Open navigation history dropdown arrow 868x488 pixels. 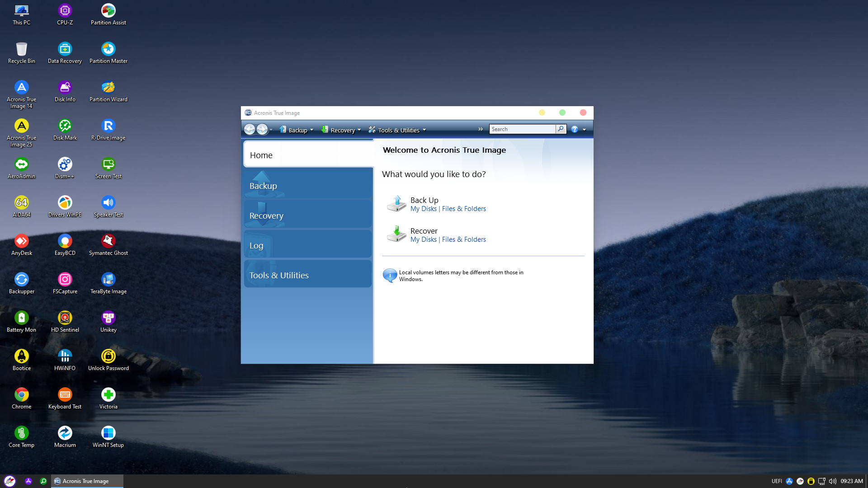coord(271,130)
